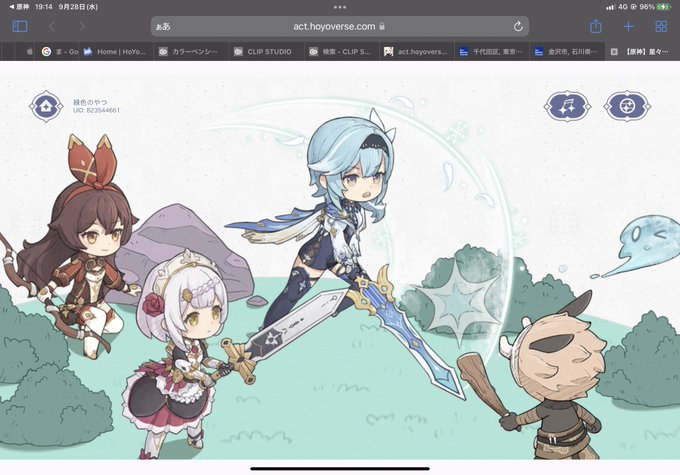Tap the round emblem button top right
Screen dimensions: 680x475
pyautogui.click(x=627, y=106)
